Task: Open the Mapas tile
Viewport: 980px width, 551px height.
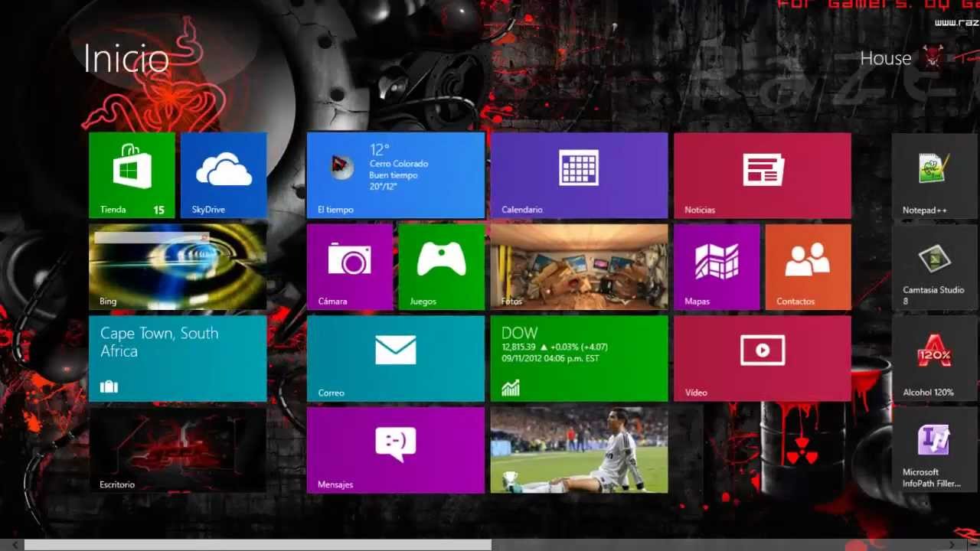Action: [717, 267]
